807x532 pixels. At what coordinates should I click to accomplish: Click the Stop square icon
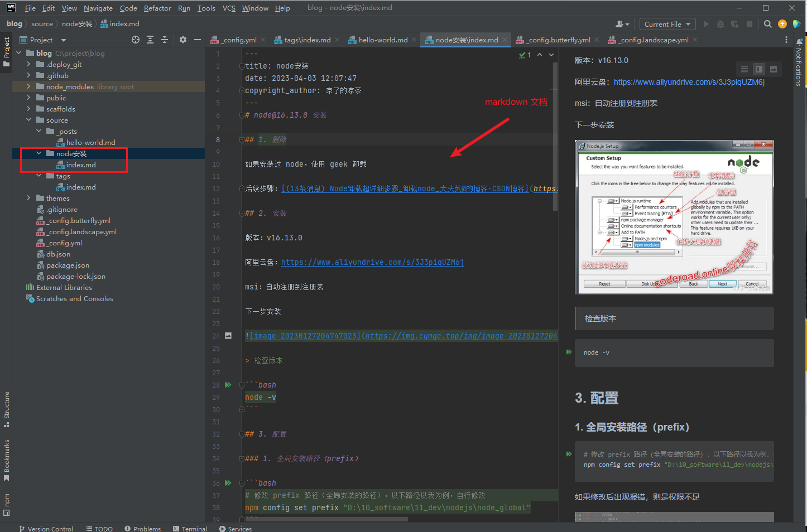(750, 24)
